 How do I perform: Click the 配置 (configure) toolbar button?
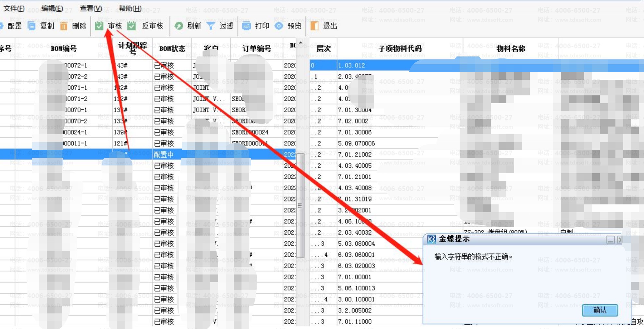point(11,26)
